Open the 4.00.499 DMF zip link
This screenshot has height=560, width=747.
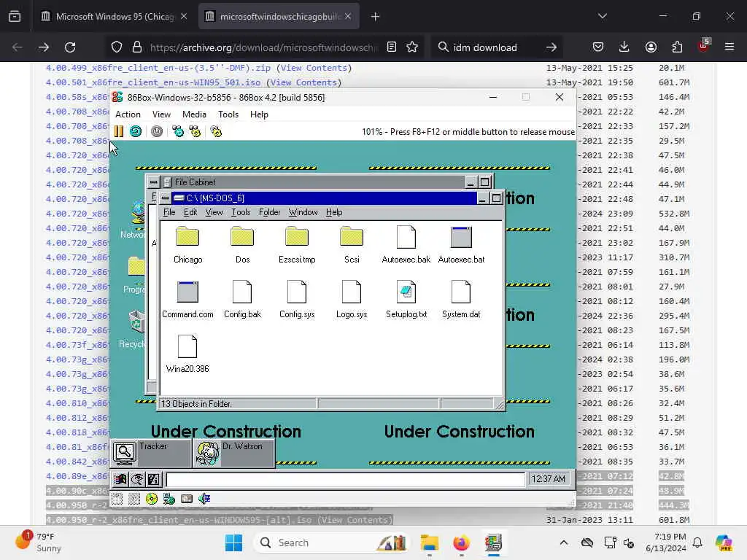(x=158, y=68)
